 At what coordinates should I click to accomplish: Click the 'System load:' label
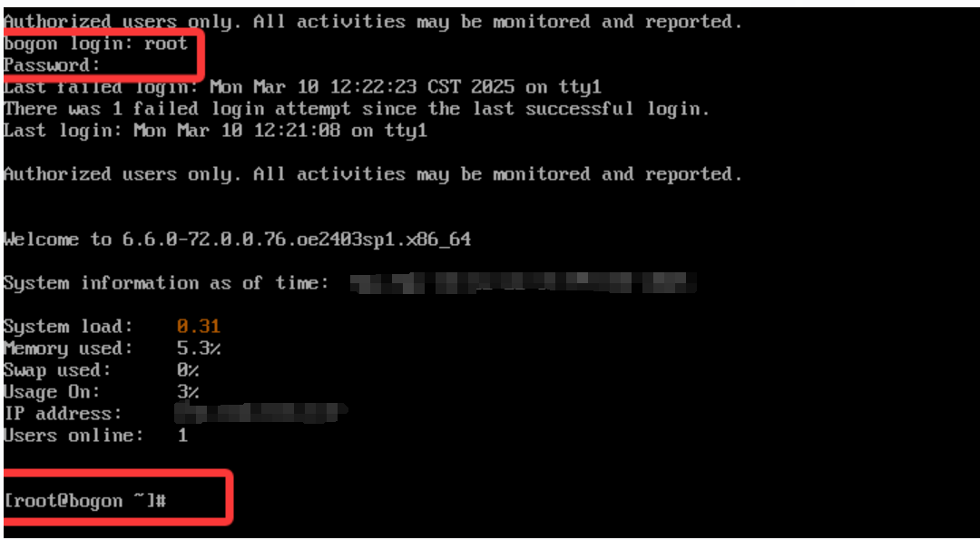click(x=68, y=326)
